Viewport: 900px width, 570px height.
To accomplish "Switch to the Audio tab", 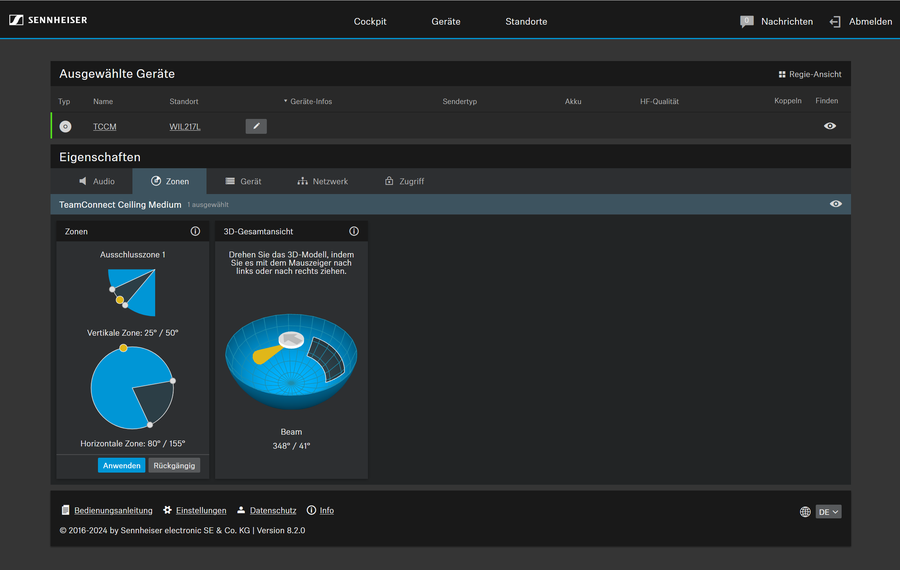I will click(96, 181).
